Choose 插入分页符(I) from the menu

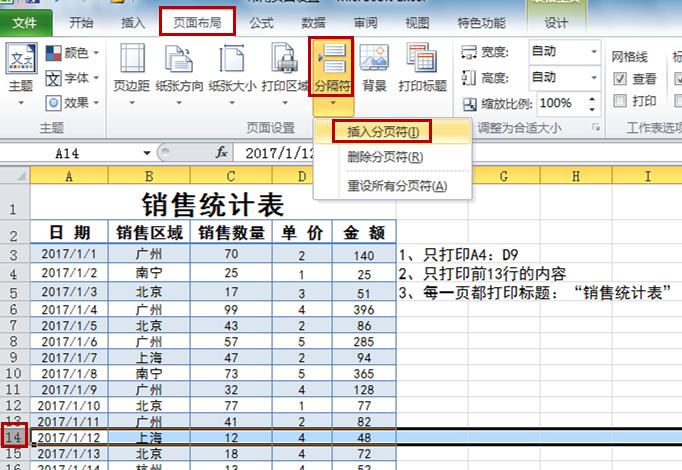tap(392, 131)
